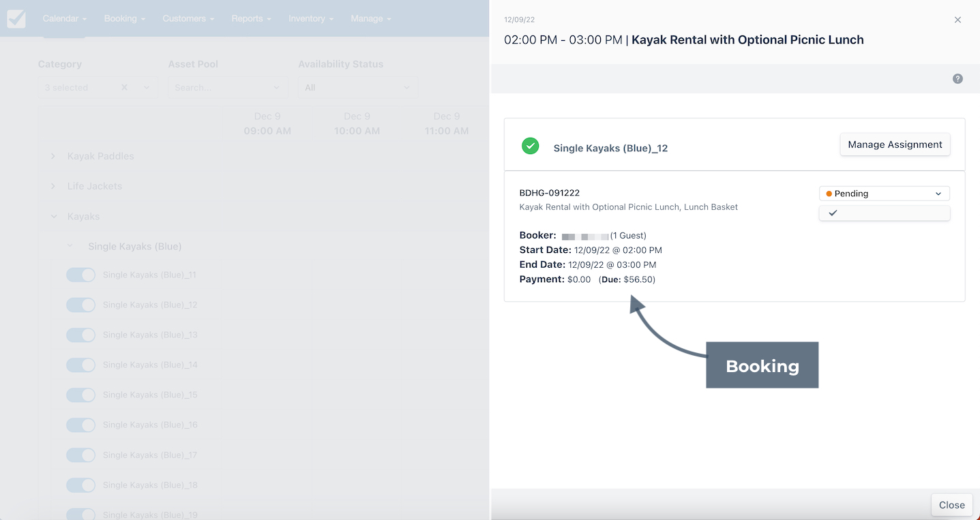Image resolution: width=980 pixels, height=520 pixels.
Task: Select the checkmark option in status list
Action: [x=884, y=213]
